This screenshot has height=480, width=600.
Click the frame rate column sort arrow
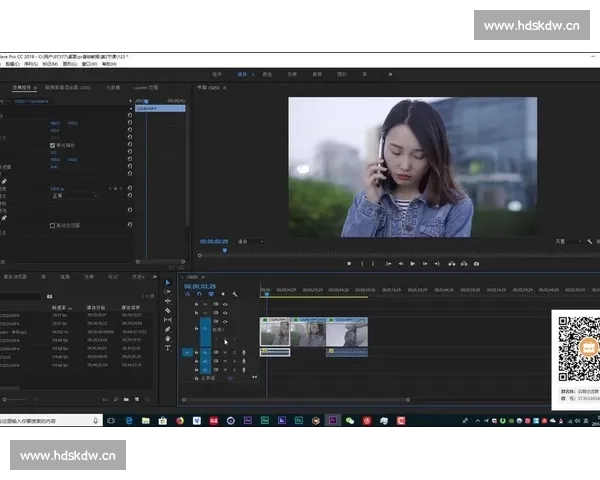pyautogui.click(x=70, y=308)
